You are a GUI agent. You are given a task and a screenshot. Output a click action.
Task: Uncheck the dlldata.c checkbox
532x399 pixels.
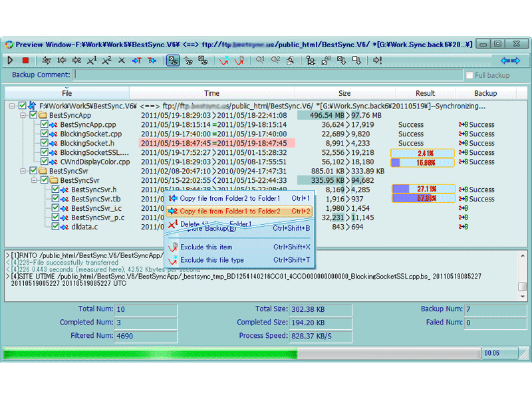click(x=55, y=227)
